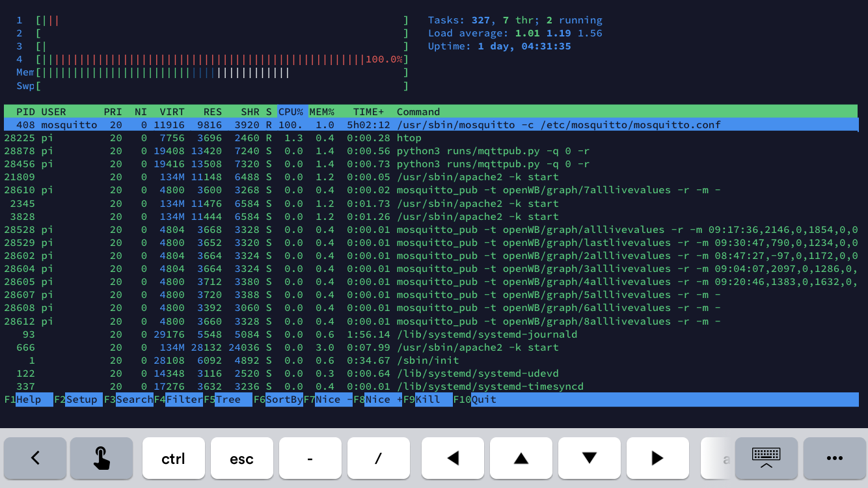Select the htop process row
868x488 pixels.
click(x=431, y=138)
